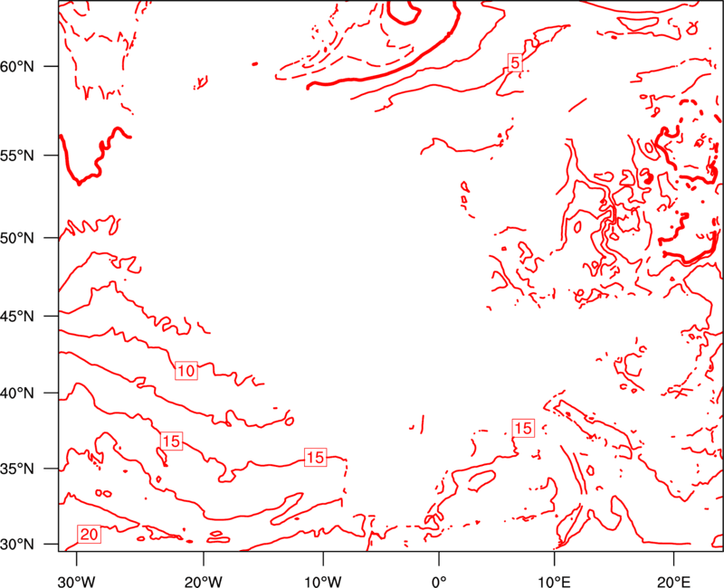Screen dimensions: 724x588
Task: Click the 55°N latitude label
Action: (x=17, y=156)
